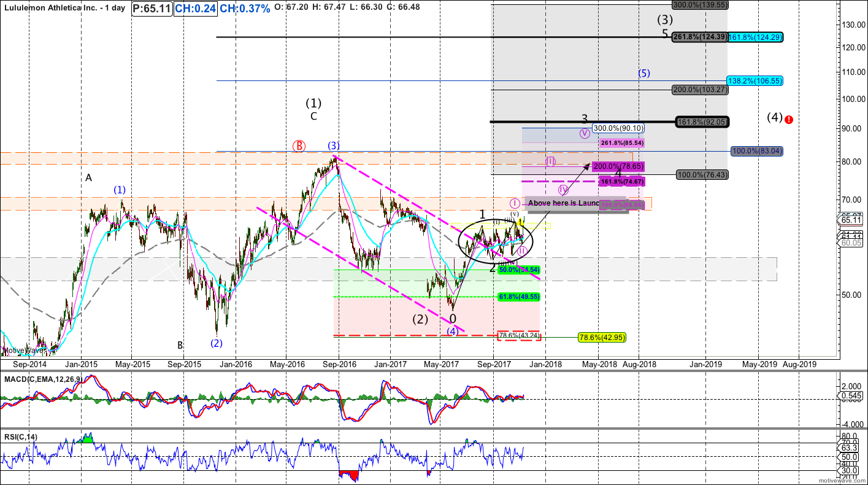Click the CH:0.24 change box
This screenshot has height=485, width=868.
[195, 9]
